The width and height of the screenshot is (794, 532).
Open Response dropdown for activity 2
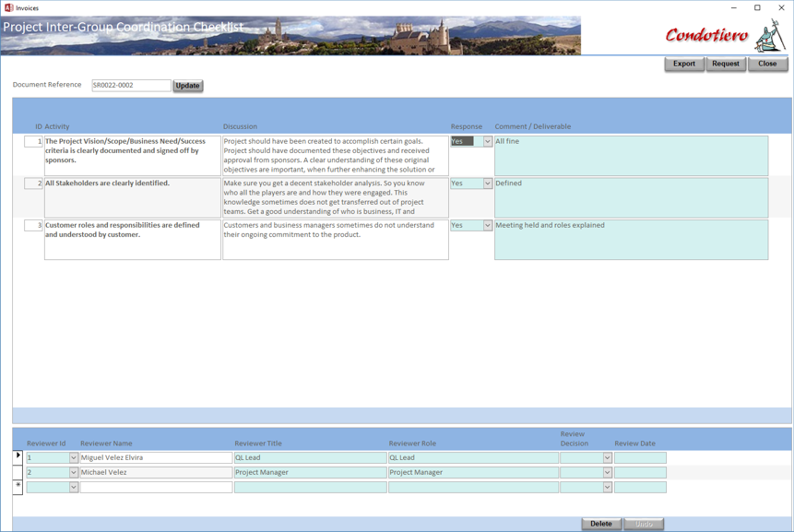point(487,183)
